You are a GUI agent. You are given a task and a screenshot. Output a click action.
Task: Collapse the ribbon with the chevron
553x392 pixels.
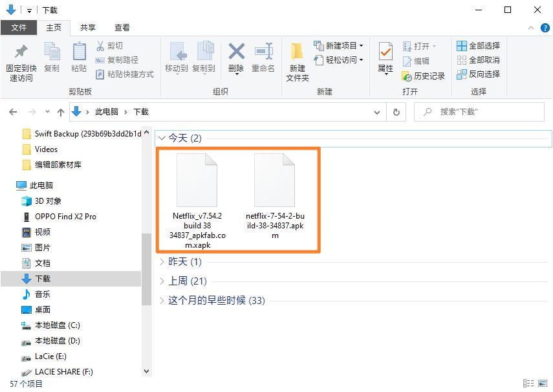(x=531, y=28)
